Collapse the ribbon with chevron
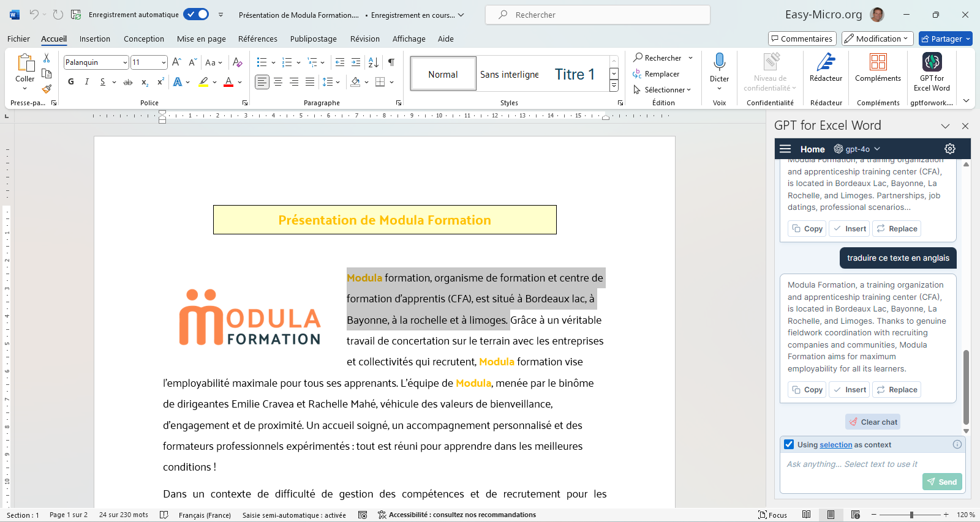Viewport: 980px width, 522px height. [x=967, y=101]
